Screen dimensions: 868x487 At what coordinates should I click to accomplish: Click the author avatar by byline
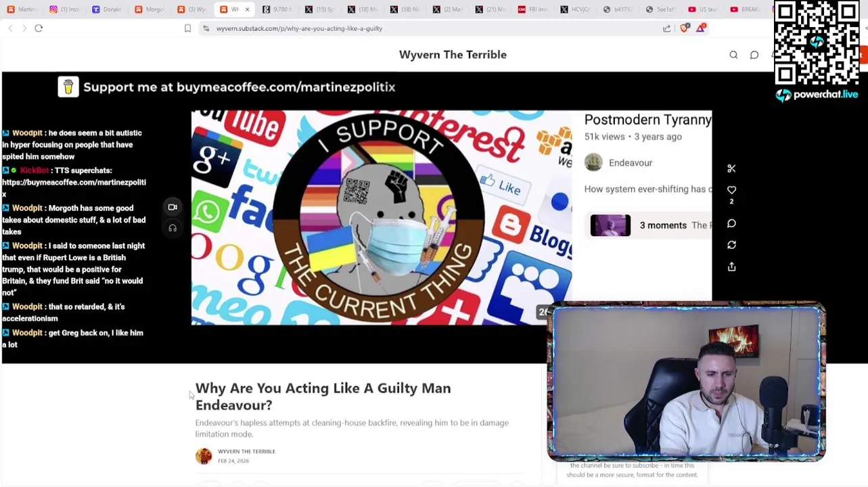(204, 456)
